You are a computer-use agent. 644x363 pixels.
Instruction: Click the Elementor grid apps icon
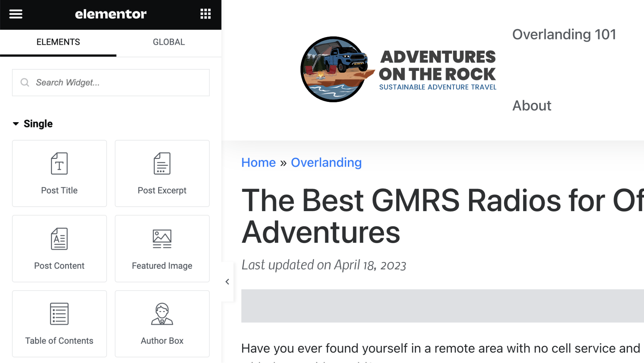point(206,14)
